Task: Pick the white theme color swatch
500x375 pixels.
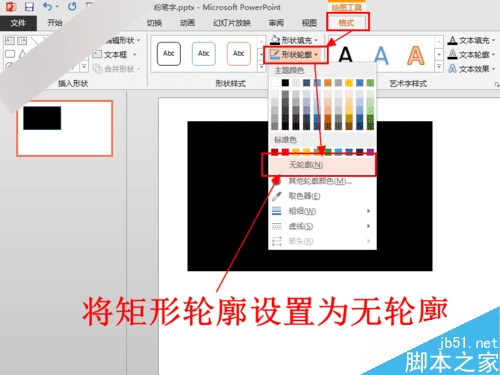Action: [x=275, y=83]
